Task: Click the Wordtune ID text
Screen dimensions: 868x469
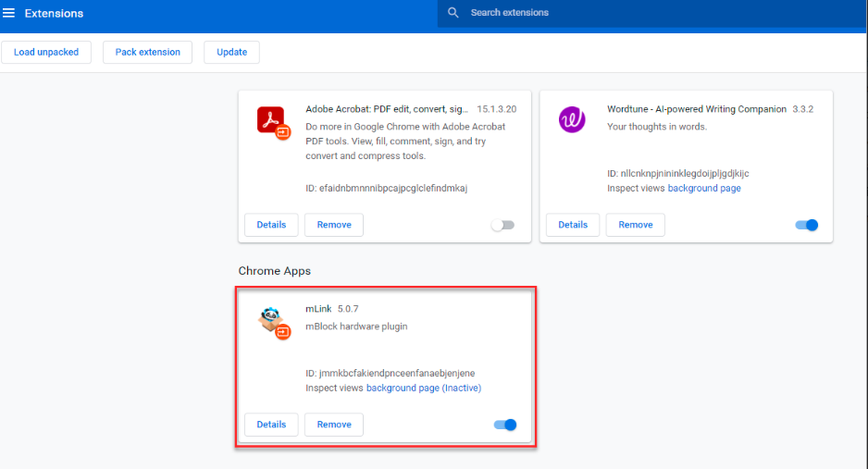Action: tap(678, 173)
